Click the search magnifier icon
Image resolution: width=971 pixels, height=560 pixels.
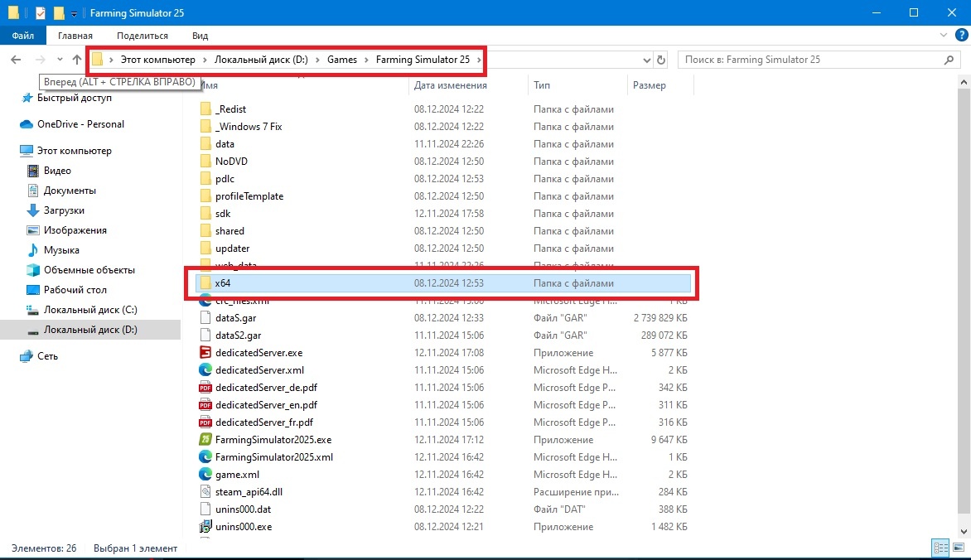pos(949,60)
